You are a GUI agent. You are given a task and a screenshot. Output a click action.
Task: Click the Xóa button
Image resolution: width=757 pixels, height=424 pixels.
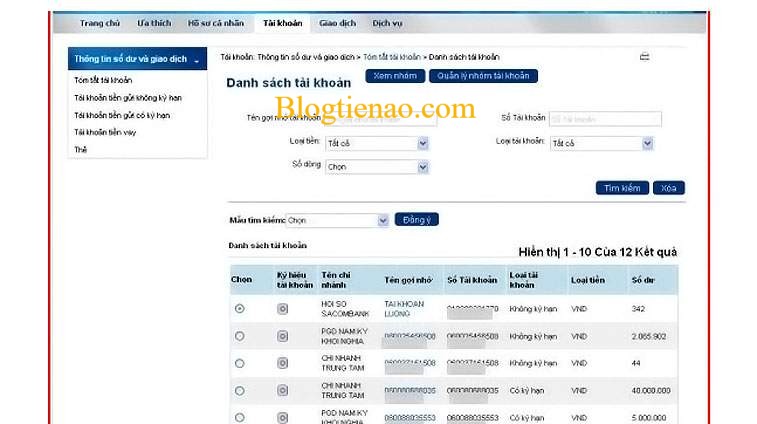click(x=669, y=188)
